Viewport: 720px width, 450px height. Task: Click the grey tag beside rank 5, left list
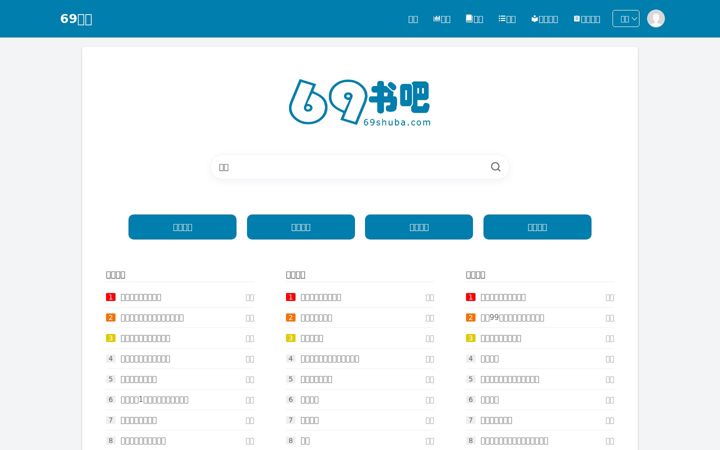point(250,380)
